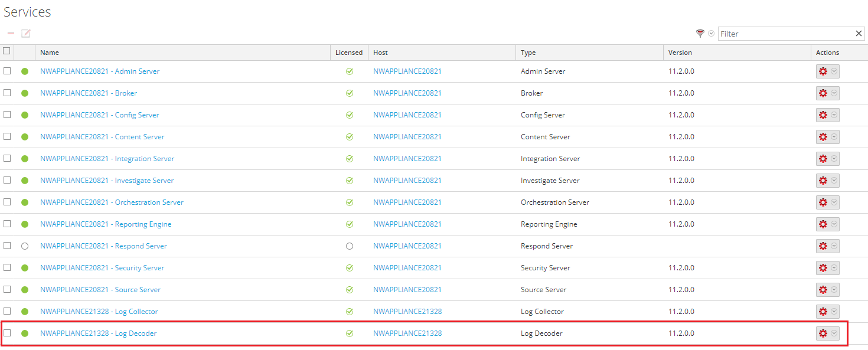
Task: Click the gear icon on Content Server row
Action: 823,136
